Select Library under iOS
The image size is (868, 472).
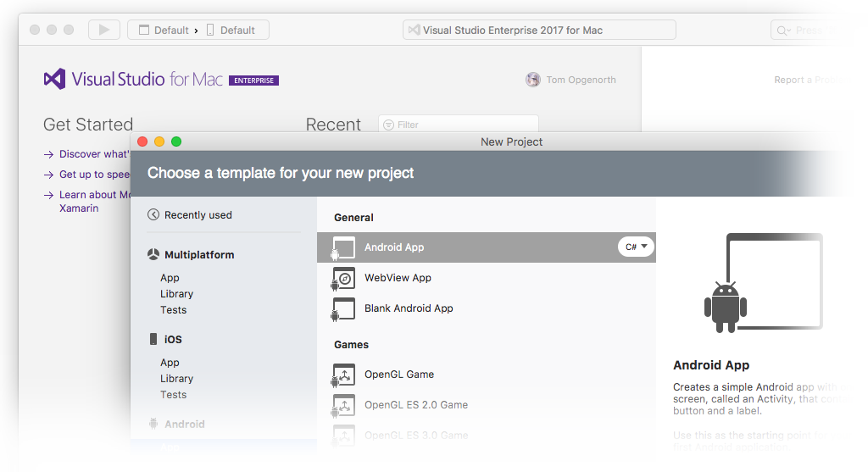click(x=176, y=379)
